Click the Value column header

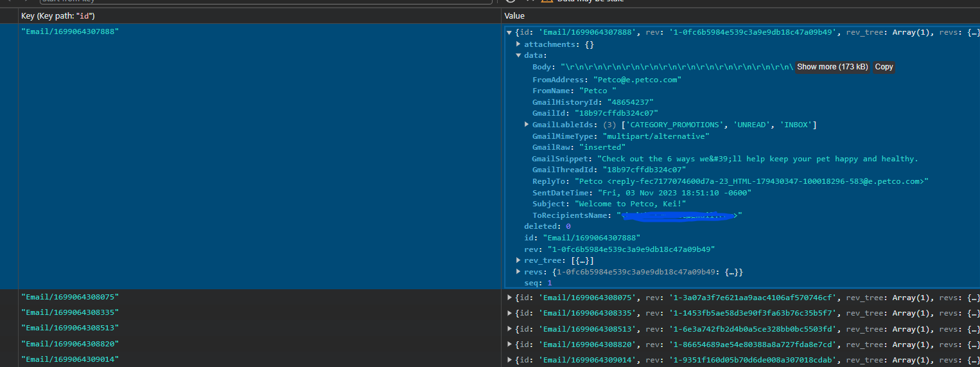[514, 15]
